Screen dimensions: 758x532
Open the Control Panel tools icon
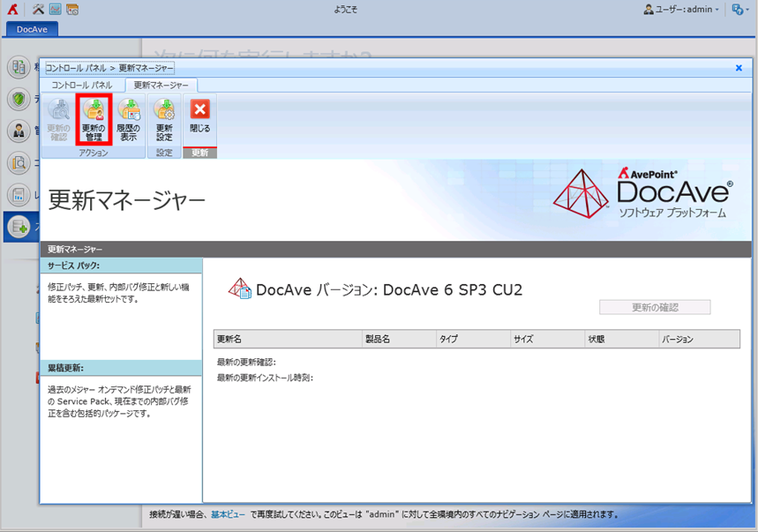38,9
